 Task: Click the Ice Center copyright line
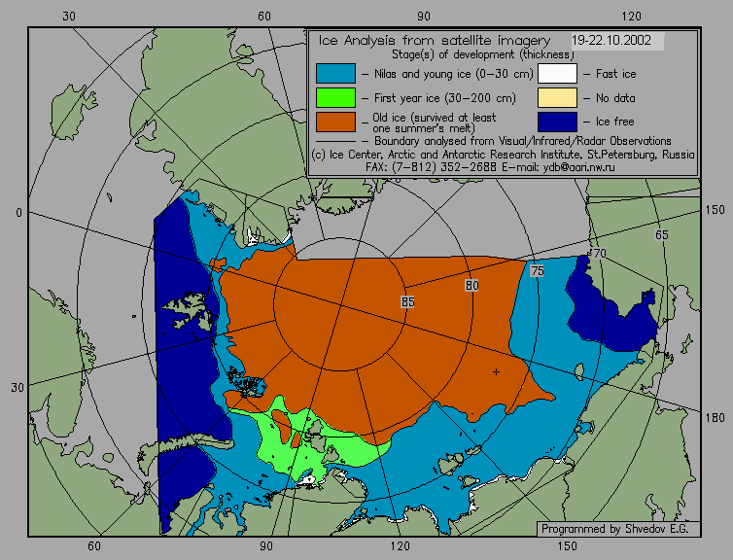click(x=503, y=155)
